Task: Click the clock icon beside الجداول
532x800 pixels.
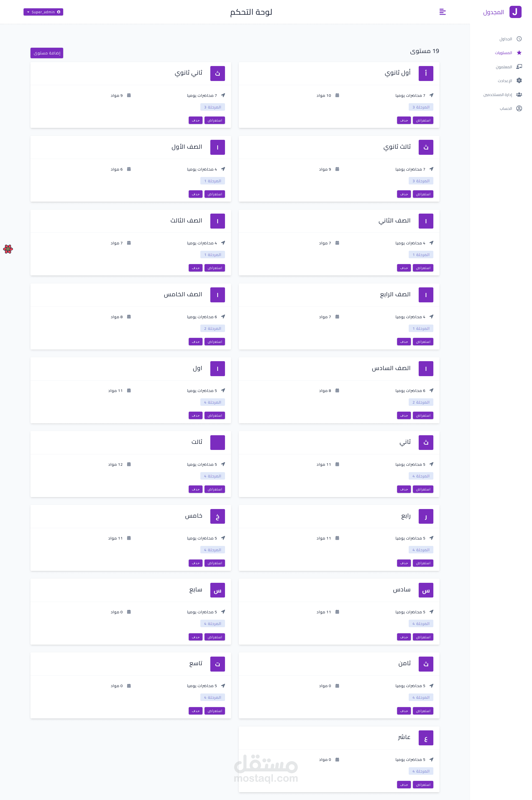Action: pos(519,39)
